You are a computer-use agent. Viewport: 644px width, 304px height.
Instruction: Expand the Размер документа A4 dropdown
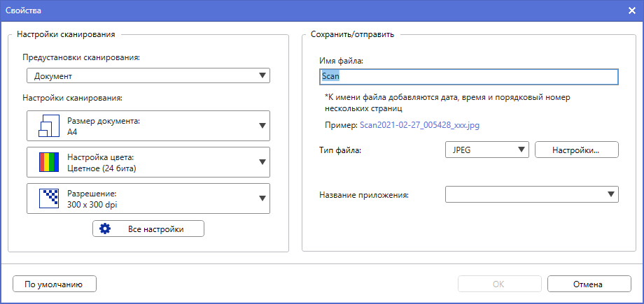click(x=262, y=126)
